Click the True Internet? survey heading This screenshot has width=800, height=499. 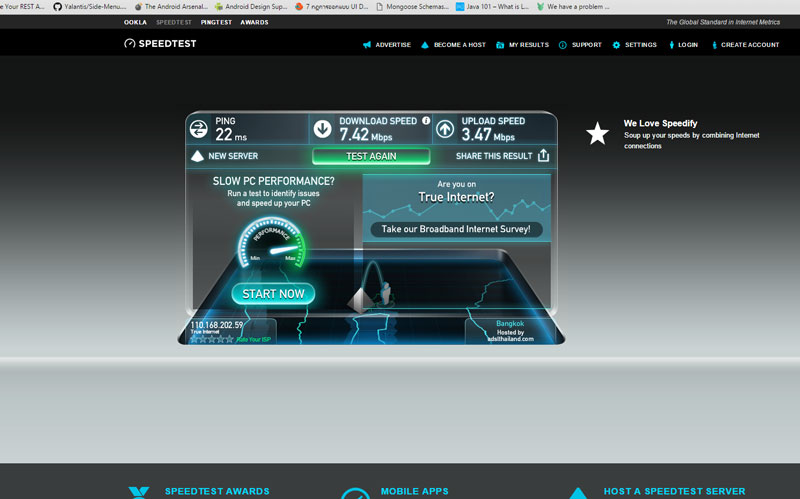click(x=456, y=197)
